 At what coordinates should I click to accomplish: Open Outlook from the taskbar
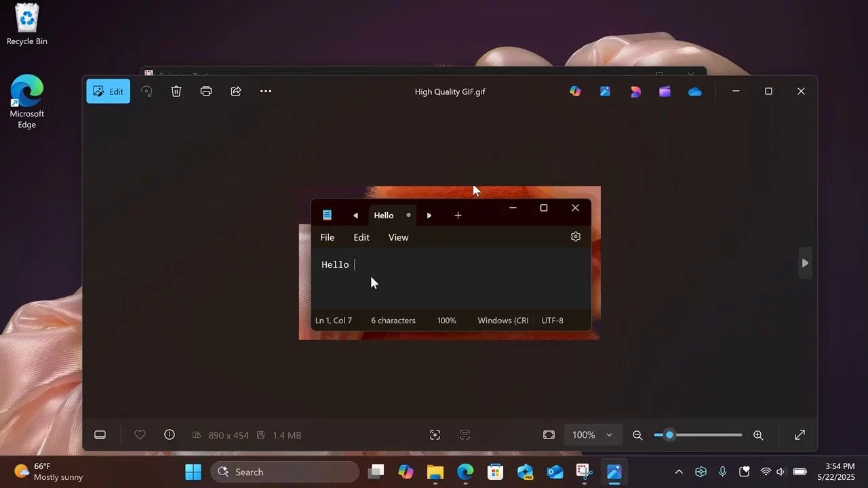pos(555,472)
